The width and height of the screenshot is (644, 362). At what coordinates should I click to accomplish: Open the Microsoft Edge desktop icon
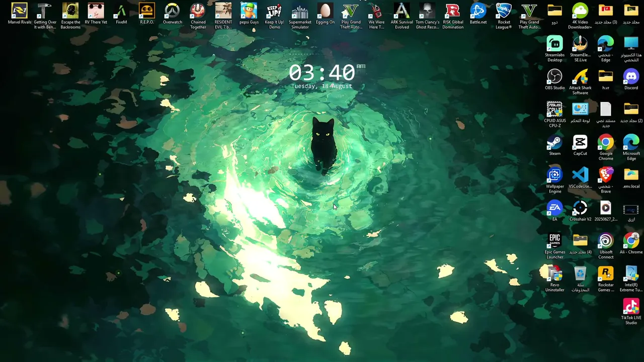(x=631, y=147)
